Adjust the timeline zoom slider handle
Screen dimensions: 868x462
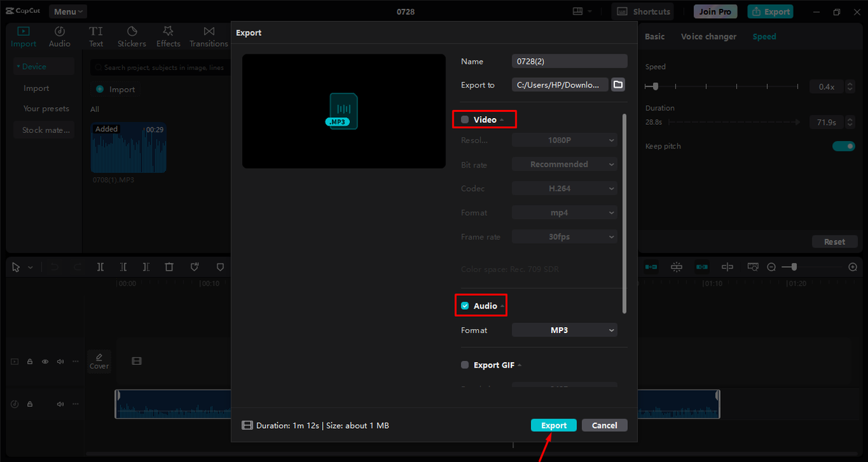(x=794, y=267)
